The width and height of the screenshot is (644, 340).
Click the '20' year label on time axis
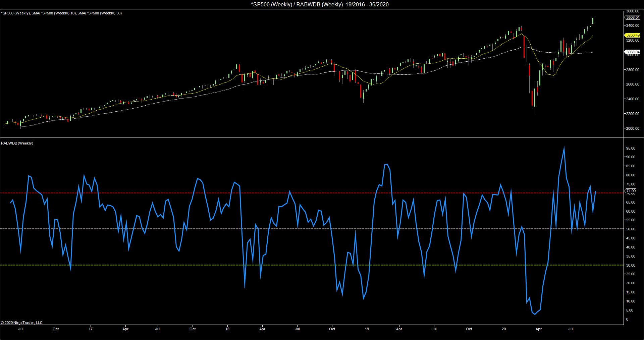(x=504, y=329)
